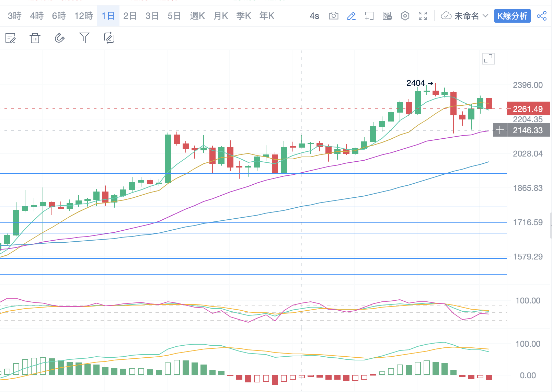Open the 4s refresh interval selector
This screenshot has height=392, width=552.
[x=314, y=16]
